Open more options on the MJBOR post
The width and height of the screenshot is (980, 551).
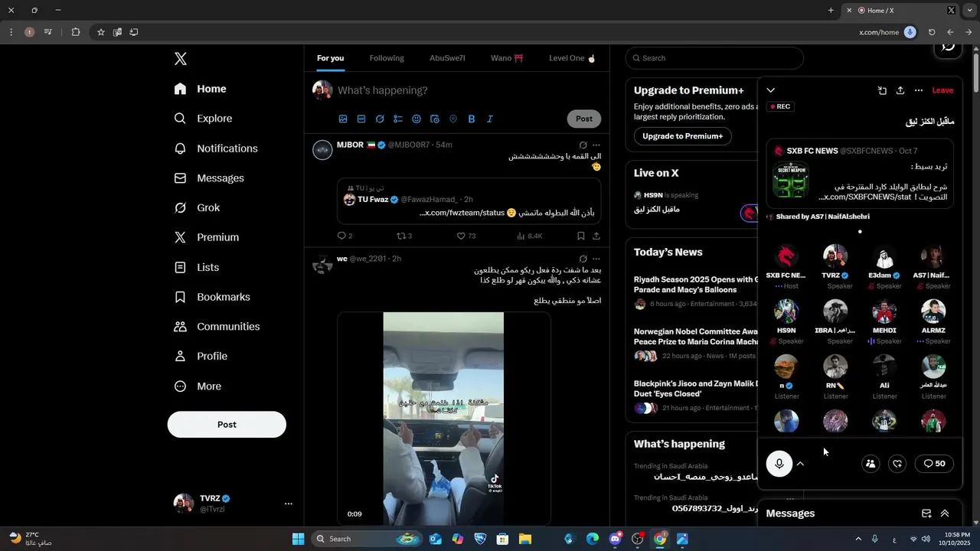point(596,145)
